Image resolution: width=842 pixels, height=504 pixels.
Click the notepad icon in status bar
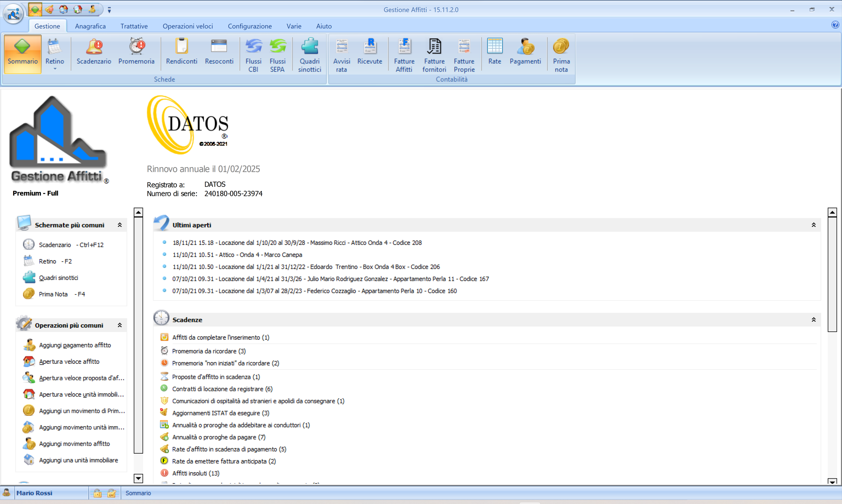pyautogui.click(x=111, y=493)
